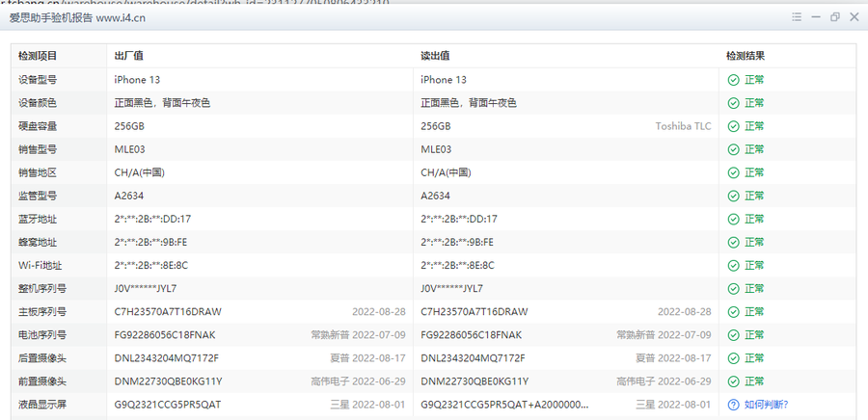Select the 销售地区 row label
Screen dimensions: 868x420
click(x=38, y=172)
